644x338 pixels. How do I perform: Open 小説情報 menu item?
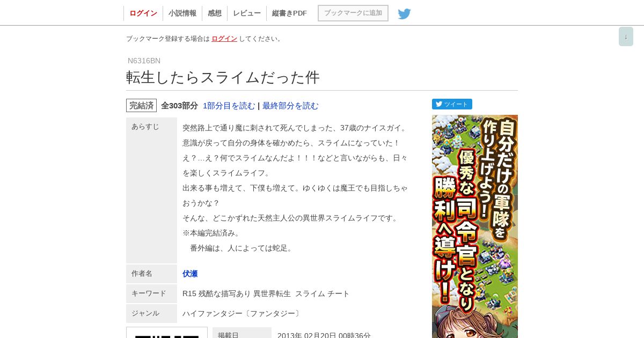[182, 13]
